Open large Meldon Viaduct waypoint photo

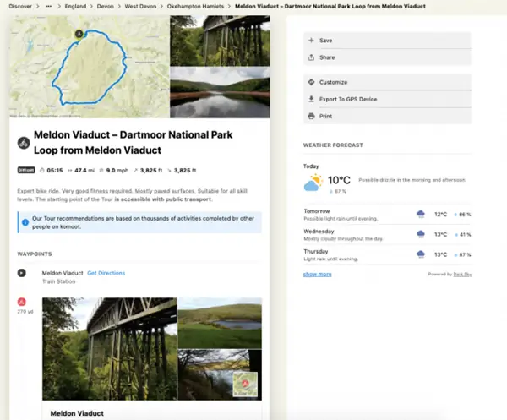[110, 349]
